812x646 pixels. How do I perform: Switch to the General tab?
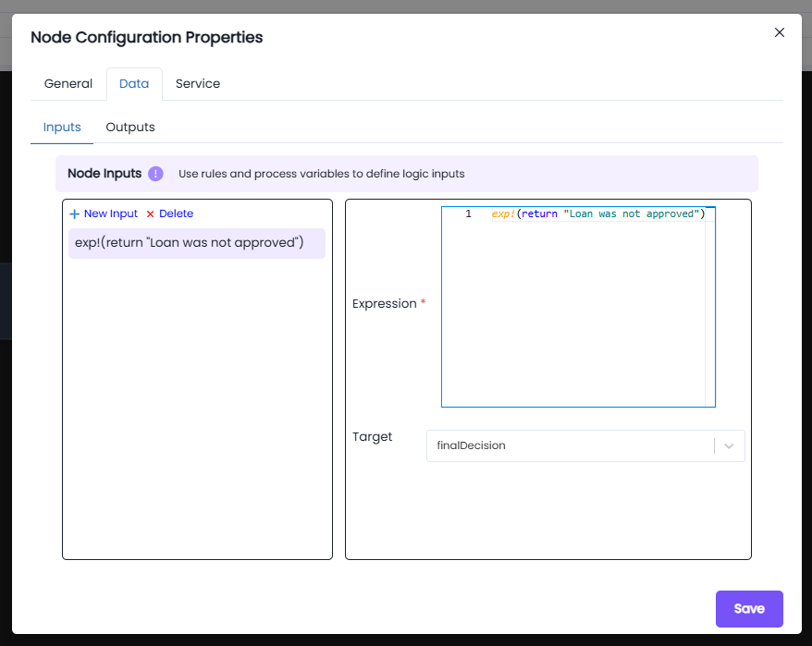tap(68, 84)
